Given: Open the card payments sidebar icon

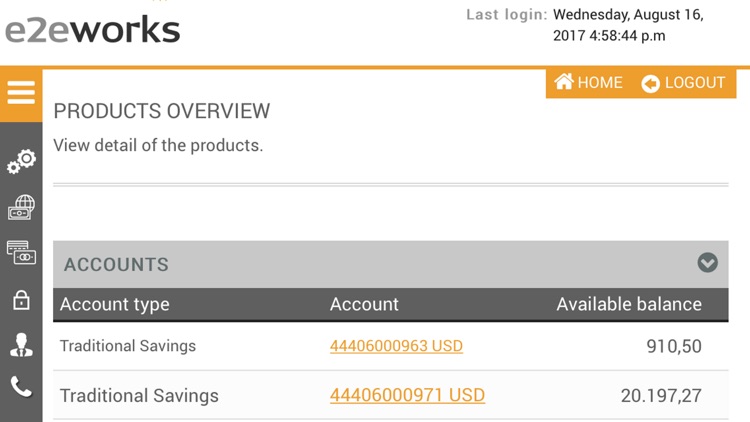Looking at the screenshot, I should pos(22,253).
